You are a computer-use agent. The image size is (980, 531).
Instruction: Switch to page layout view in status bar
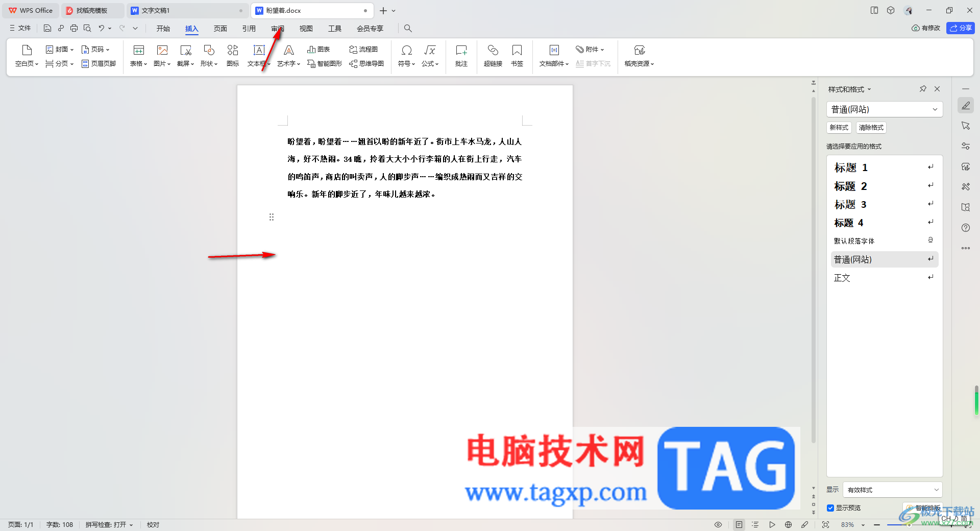739,525
